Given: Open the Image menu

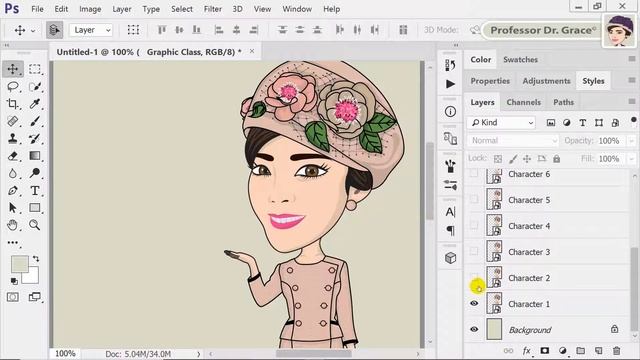Looking at the screenshot, I should click(90, 9).
